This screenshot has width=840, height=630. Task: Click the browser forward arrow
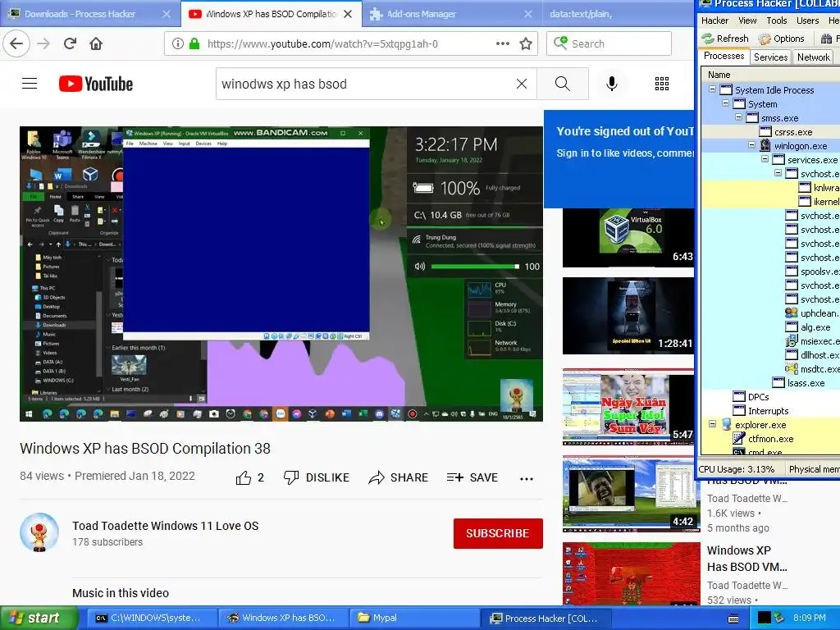pyautogui.click(x=43, y=43)
